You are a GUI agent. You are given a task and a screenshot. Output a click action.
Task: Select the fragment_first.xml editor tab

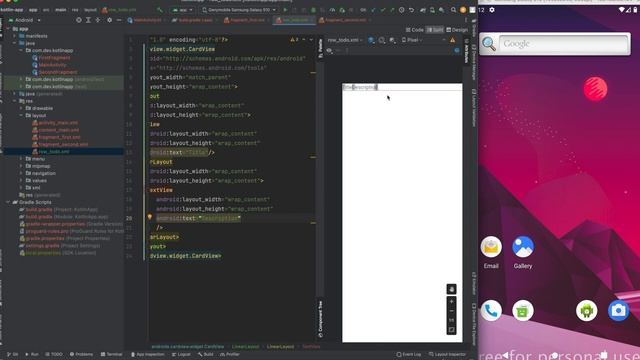point(245,20)
